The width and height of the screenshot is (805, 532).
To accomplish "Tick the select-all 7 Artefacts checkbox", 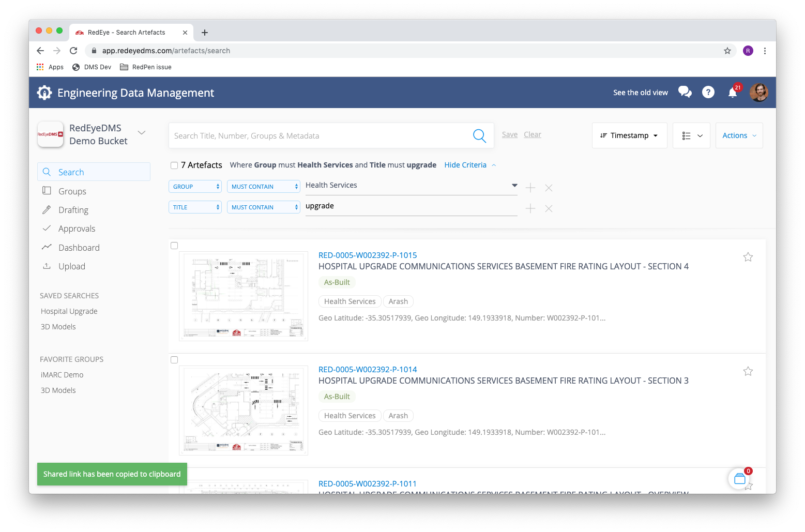I will point(174,165).
